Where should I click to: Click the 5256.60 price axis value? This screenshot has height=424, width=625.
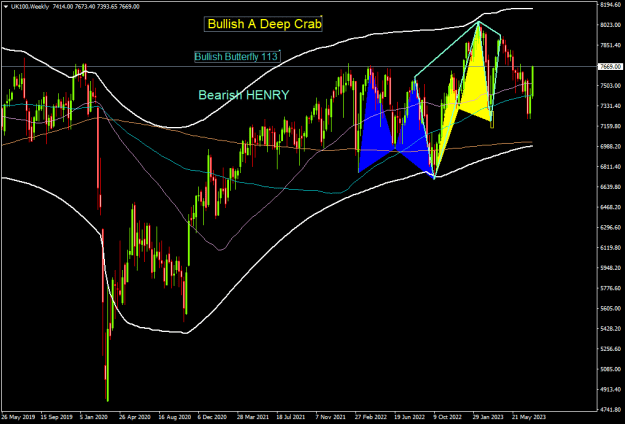[x=611, y=349]
